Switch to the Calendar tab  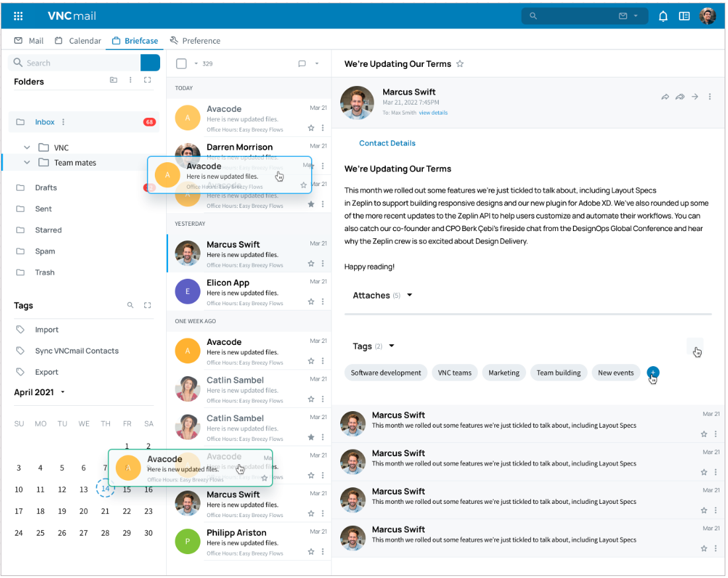tap(78, 40)
